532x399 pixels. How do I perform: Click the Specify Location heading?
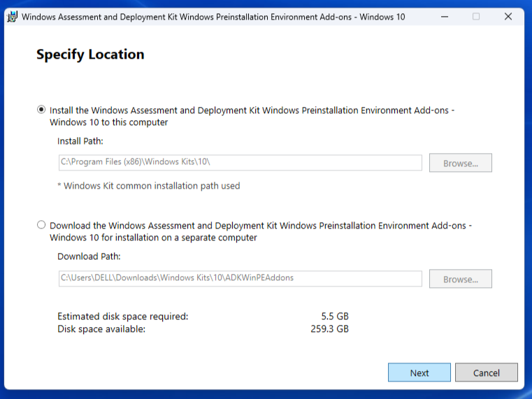tap(90, 55)
